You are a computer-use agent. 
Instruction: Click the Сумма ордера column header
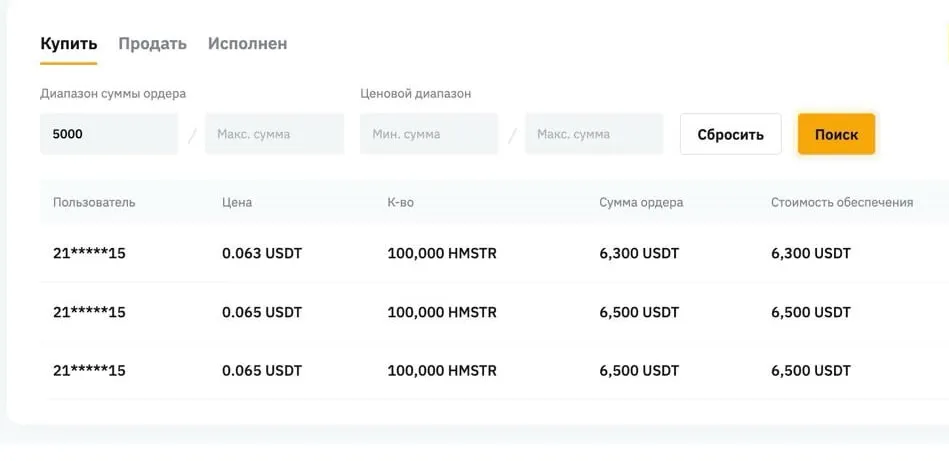641,202
